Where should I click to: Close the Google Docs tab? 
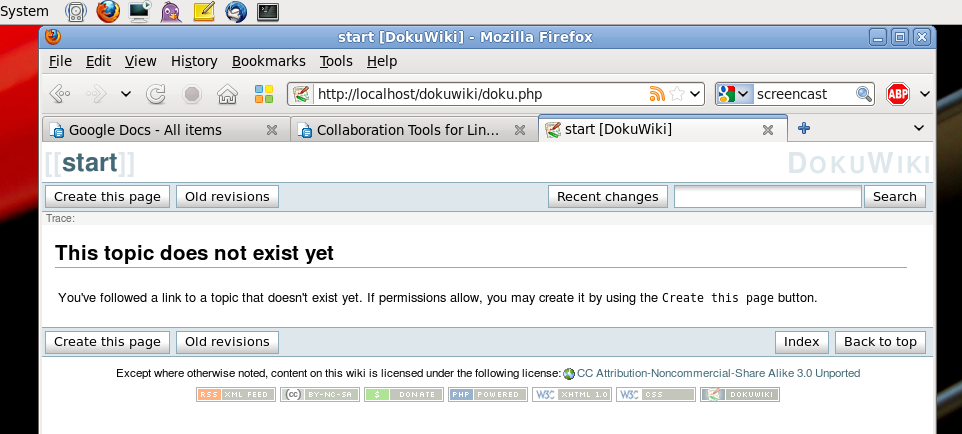[x=271, y=130]
